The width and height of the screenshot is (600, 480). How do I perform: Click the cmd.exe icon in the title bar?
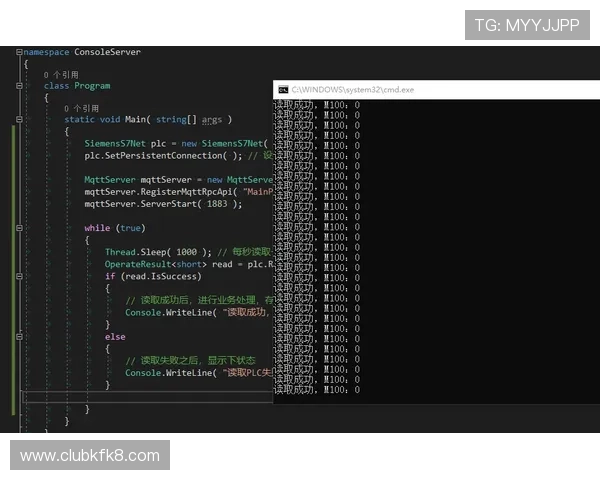tap(283, 89)
